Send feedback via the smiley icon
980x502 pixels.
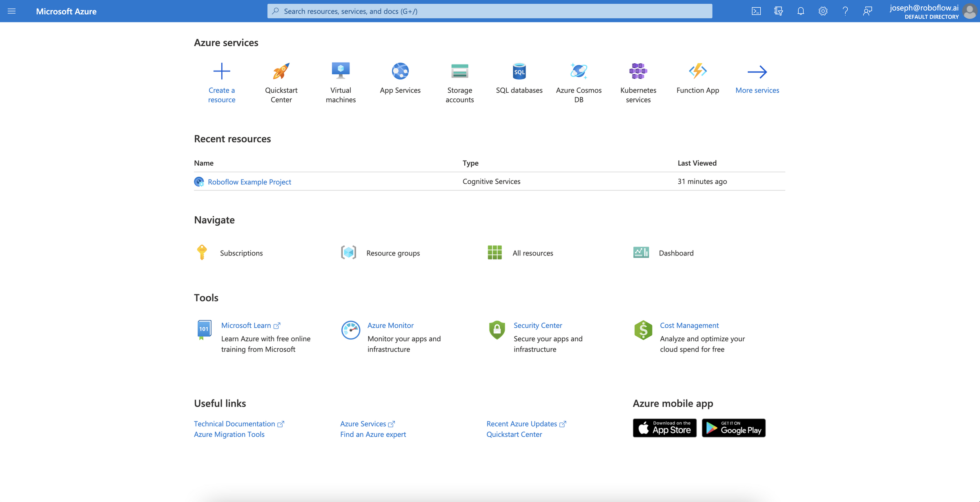click(x=868, y=11)
